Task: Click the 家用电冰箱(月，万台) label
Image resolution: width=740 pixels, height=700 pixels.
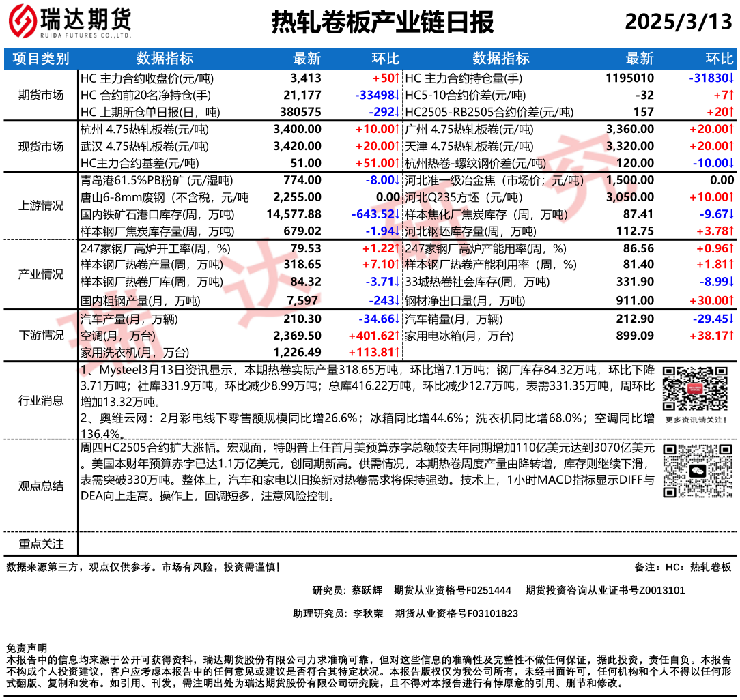Action: pyautogui.click(x=459, y=336)
